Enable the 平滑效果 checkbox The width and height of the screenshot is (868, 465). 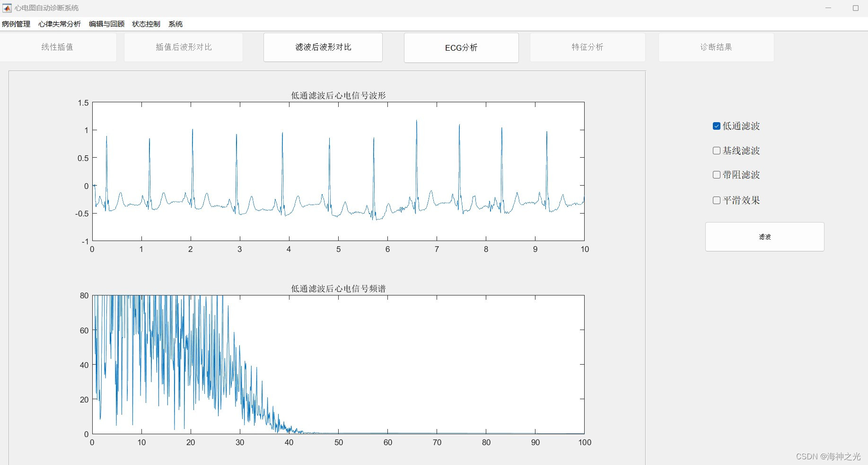point(717,200)
